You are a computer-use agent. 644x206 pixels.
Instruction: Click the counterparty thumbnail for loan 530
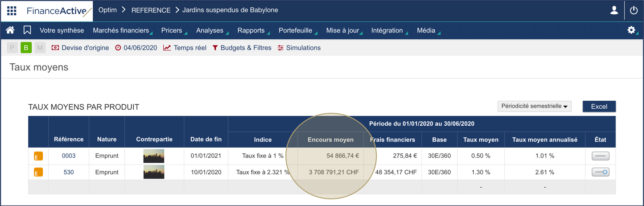pos(154,172)
